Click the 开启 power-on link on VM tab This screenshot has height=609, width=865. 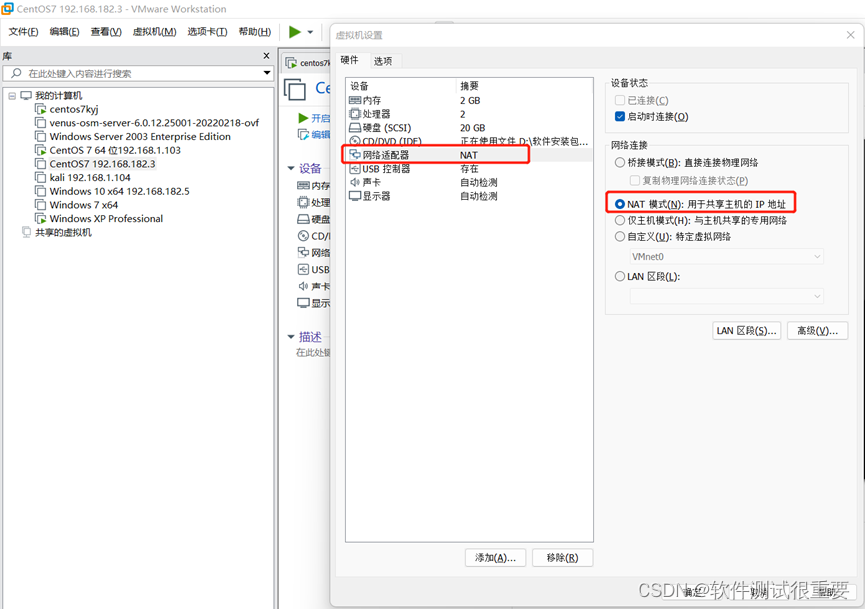click(321, 118)
